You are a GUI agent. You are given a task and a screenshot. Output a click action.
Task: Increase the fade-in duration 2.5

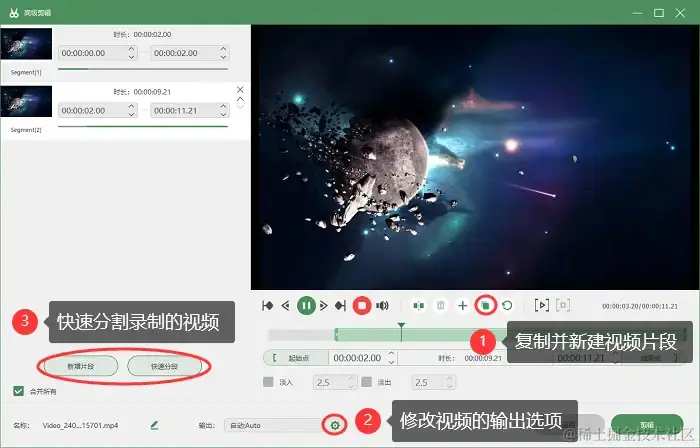[x=351, y=378]
